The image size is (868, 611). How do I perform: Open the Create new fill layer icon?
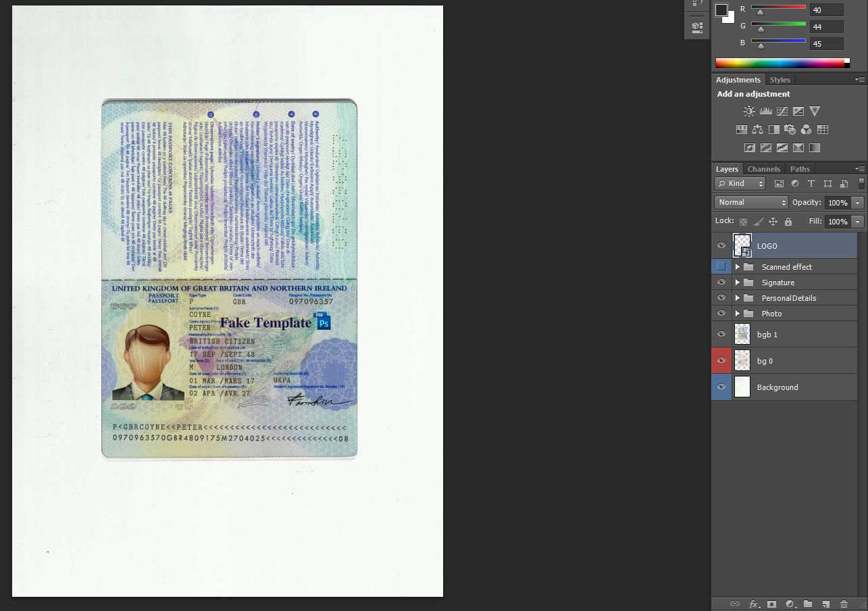coord(789,604)
